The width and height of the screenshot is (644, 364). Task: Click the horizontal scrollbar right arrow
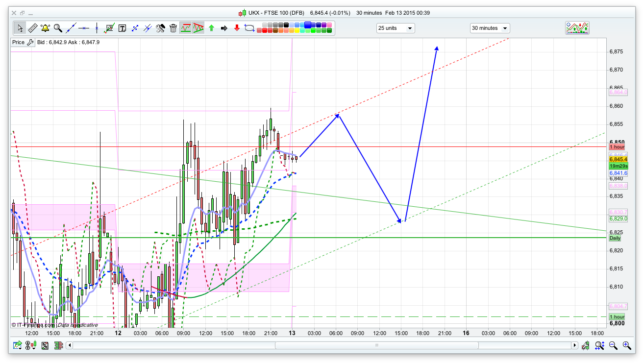[x=575, y=345]
